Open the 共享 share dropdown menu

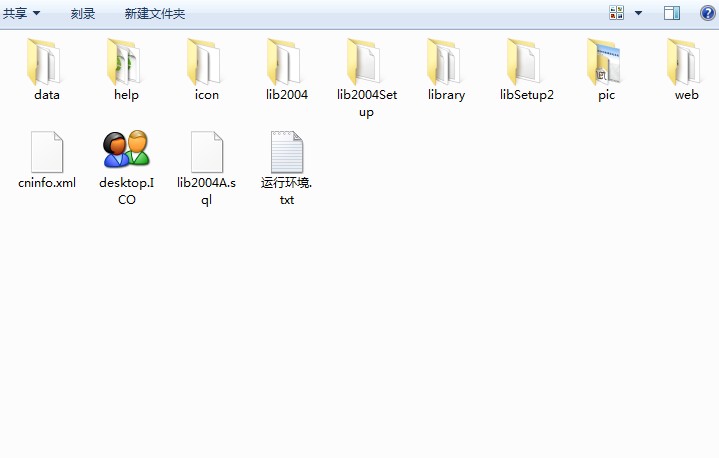pos(22,13)
